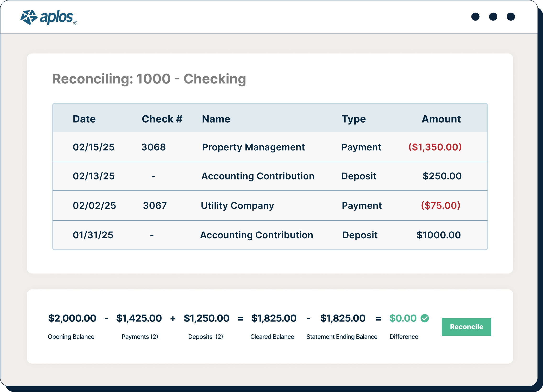
Task: Open the Check # column header
Action: coord(162,119)
